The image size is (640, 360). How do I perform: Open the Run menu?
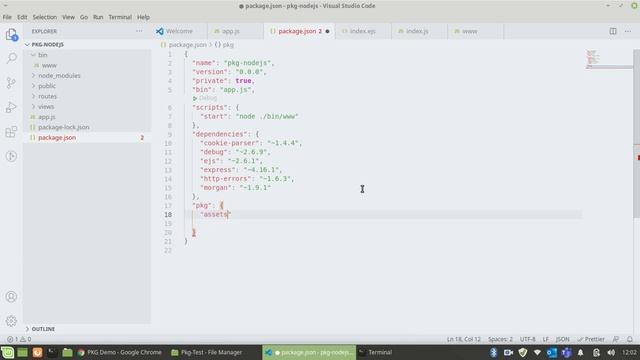[x=98, y=17]
